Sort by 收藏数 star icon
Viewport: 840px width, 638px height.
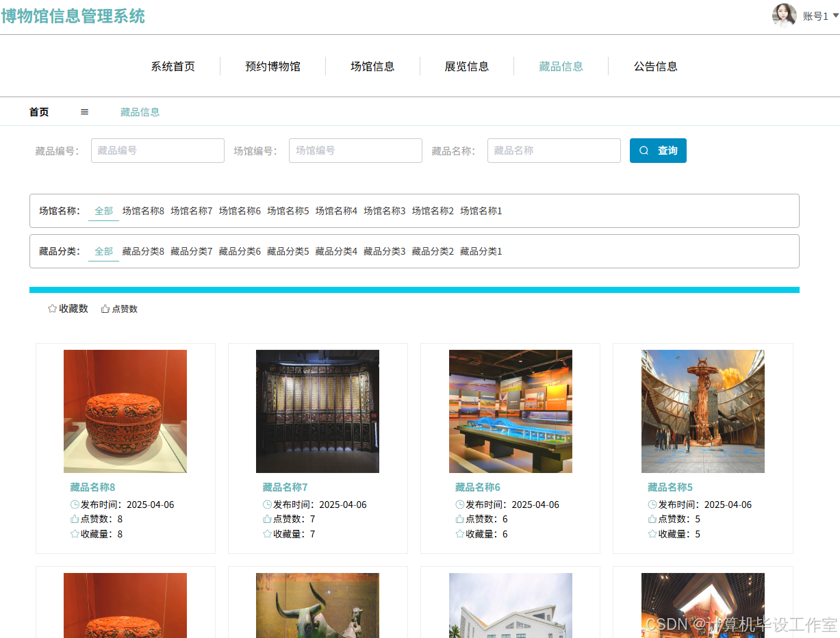pos(52,309)
